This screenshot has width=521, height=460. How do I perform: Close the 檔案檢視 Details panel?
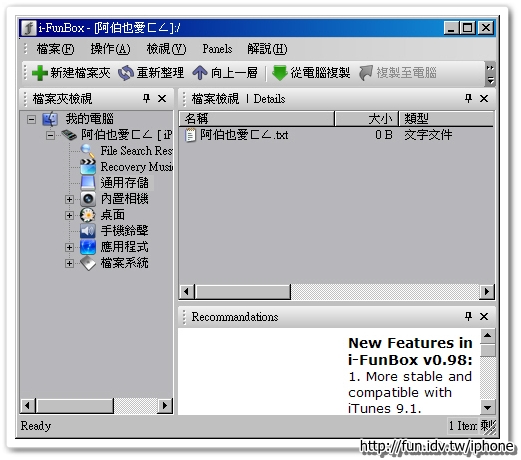coord(484,98)
